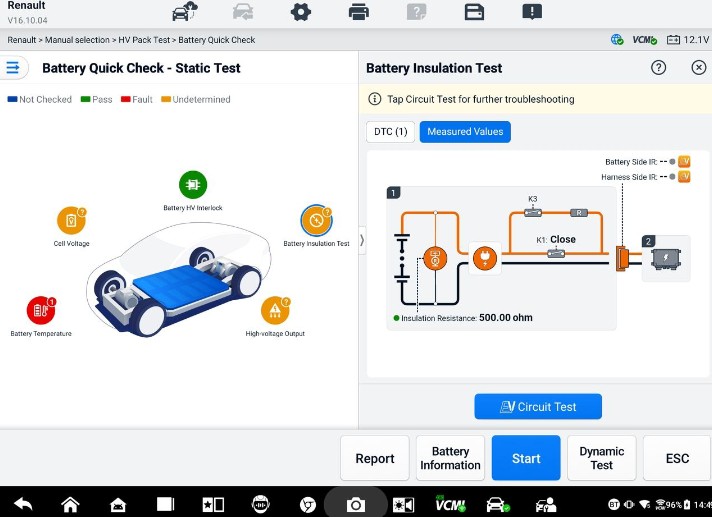The width and height of the screenshot is (712, 517).
Task: Click the save data icon in toolbar
Action: (x=474, y=12)
